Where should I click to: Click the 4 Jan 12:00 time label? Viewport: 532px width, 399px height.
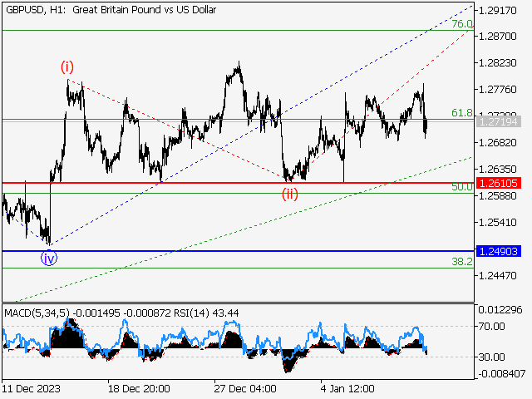(347, 388)
